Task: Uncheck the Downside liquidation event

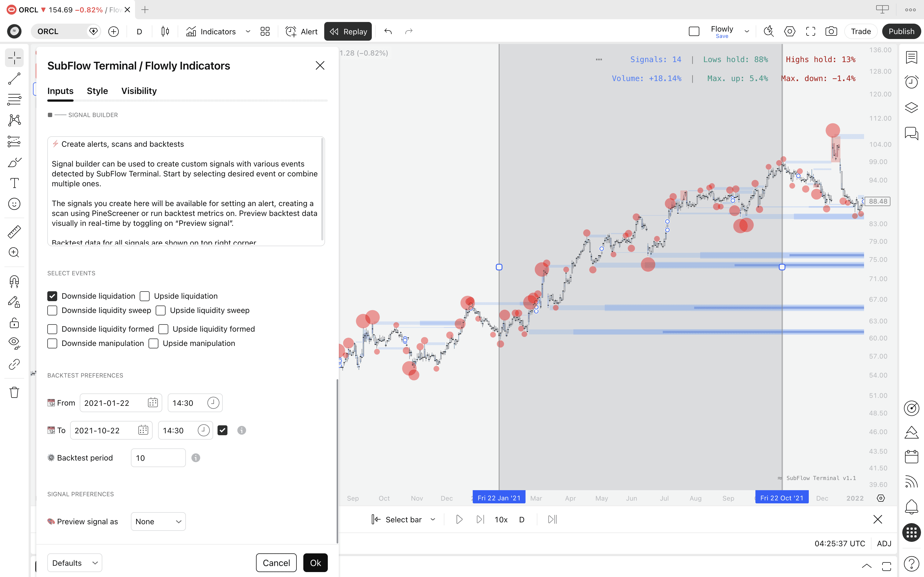Action: coord(52,296)
